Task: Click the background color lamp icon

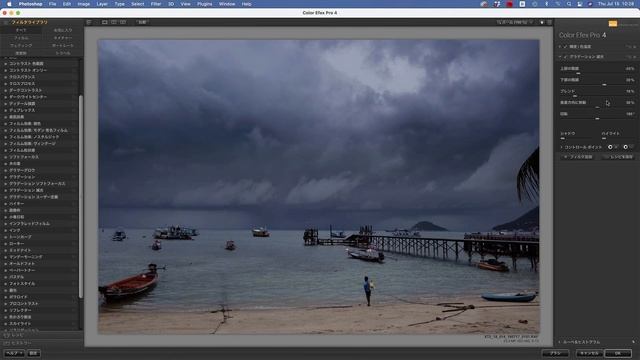Action: click(x=542, y=22)
